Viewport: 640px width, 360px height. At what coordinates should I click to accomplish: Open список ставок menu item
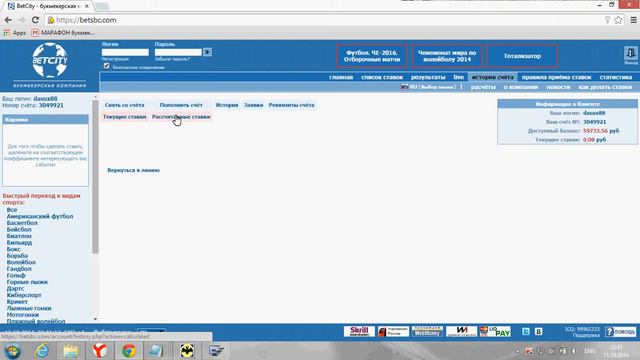tap(382, 77)
